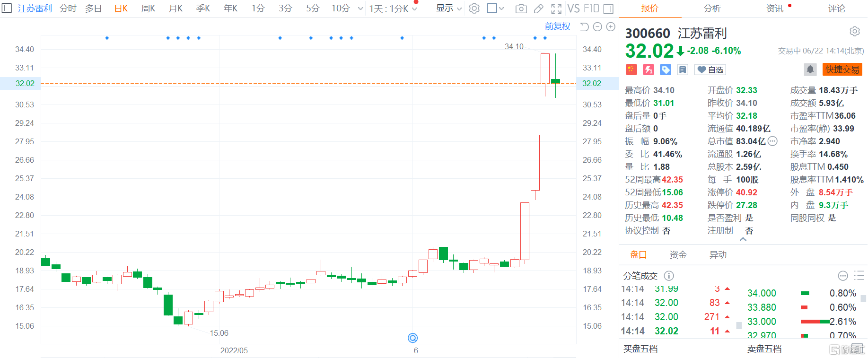Switch to 10分 minute chart
Image resolution: width=868 pixels, height=358 pixels.
click(341, 9)
